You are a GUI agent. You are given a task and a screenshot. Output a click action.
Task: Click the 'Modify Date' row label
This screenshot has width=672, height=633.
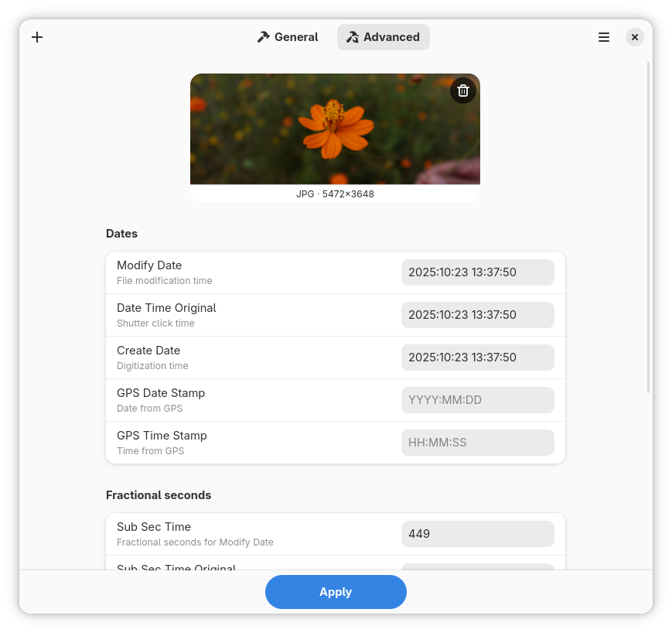[x=149, y=265]
